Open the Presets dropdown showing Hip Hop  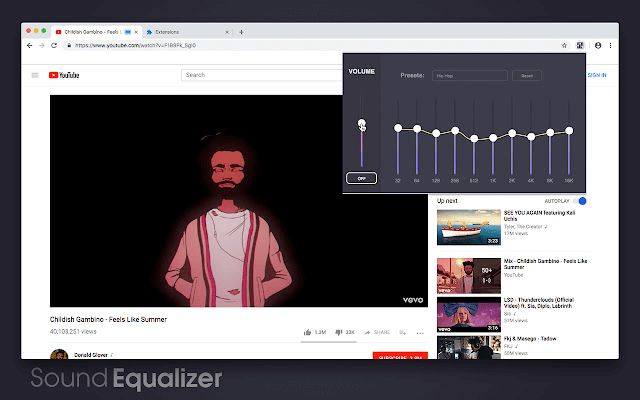[470, 76]
